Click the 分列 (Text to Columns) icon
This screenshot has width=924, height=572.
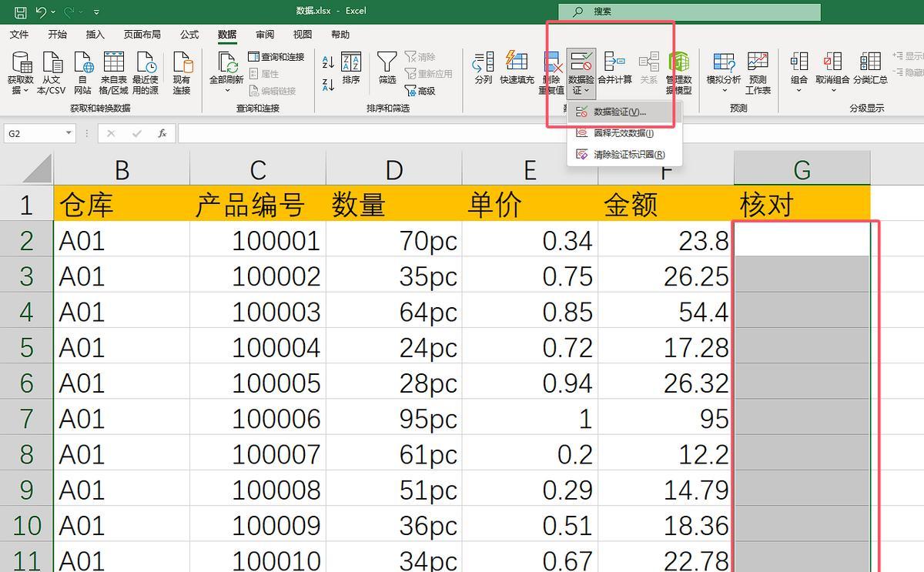pyautogui.click(x=483, y=69)
